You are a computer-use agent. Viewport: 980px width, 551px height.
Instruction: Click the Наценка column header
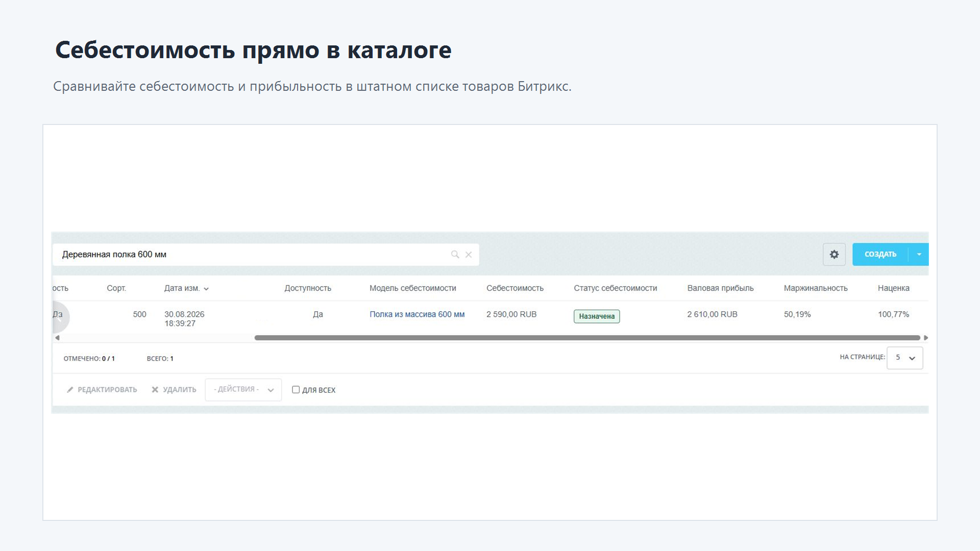click(x=894, y=288)
